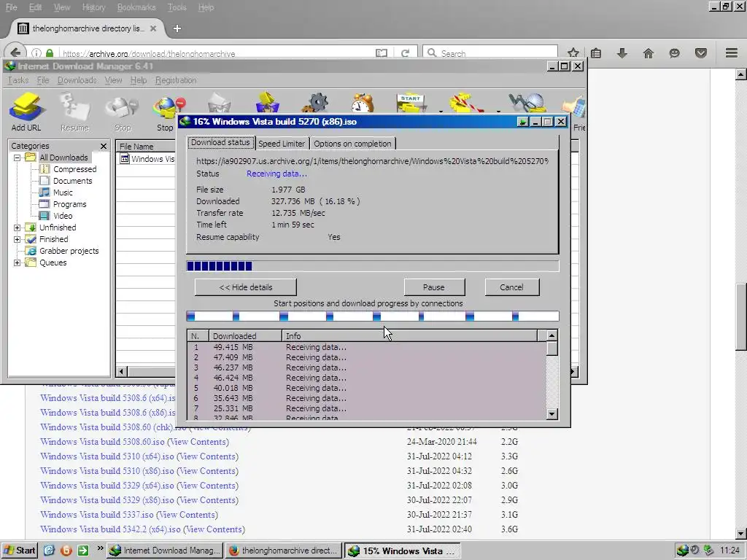747x560 pixels.
Task: Cancel the Vista build 5270 download
Action: pos(511,287)
